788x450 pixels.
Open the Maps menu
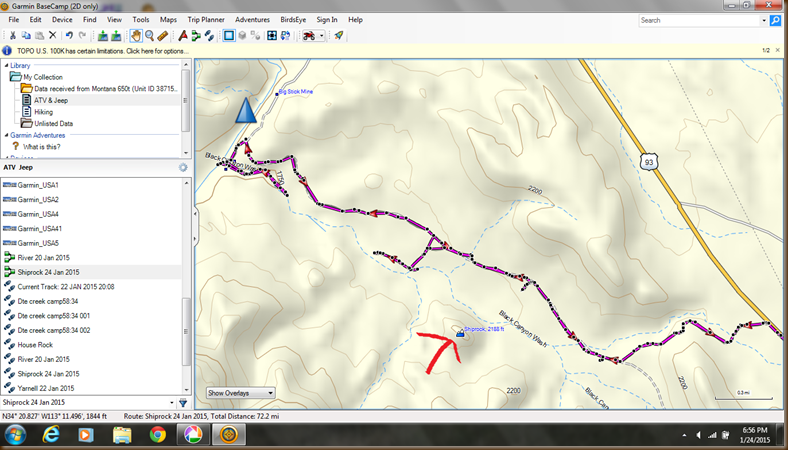point(168,20)
